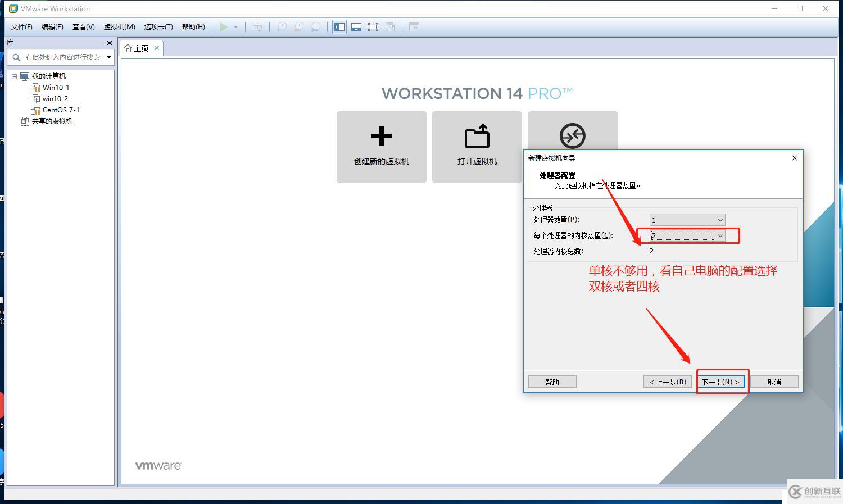This screenshot has height=504, width=843.
Task: Click the 帮助 button in wizard
Action: click(x=552, y=382)
